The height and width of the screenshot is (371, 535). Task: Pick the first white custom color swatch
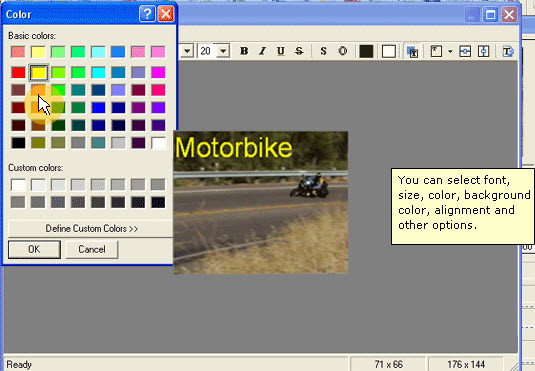point(18,185)
